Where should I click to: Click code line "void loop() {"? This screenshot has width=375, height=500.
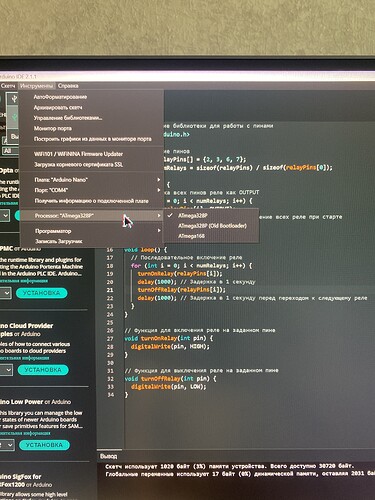click(145, 249)
